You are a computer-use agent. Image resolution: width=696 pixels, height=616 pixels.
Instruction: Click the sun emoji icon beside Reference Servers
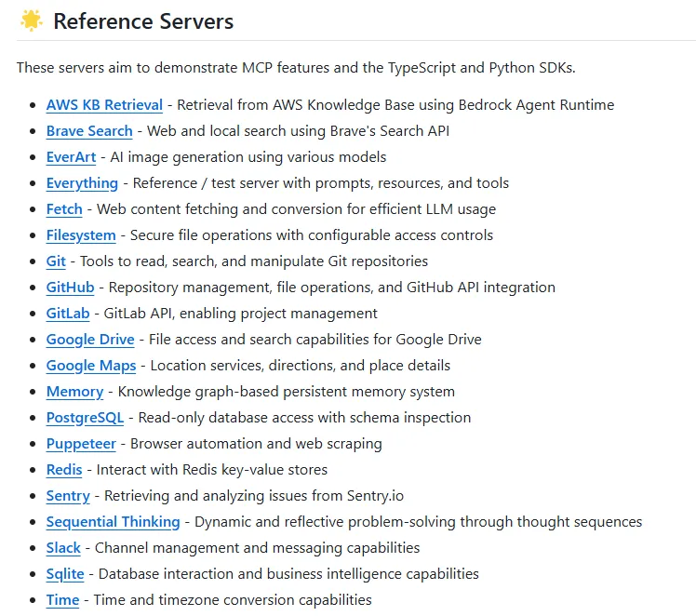click(31, 20)
